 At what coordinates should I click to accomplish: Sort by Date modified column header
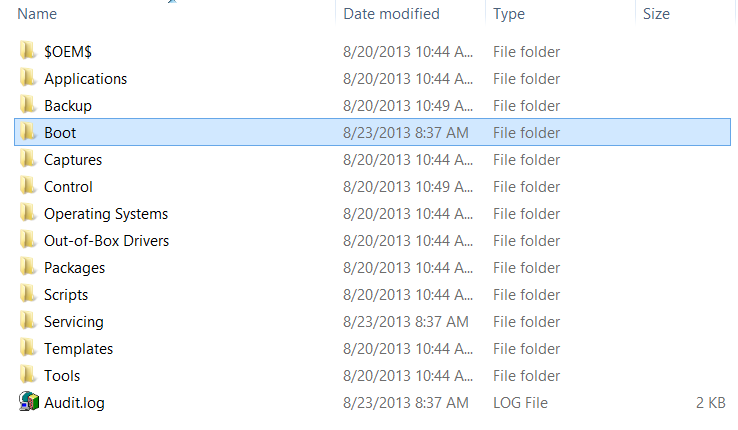pyautogui.click(x=391, y=14)
